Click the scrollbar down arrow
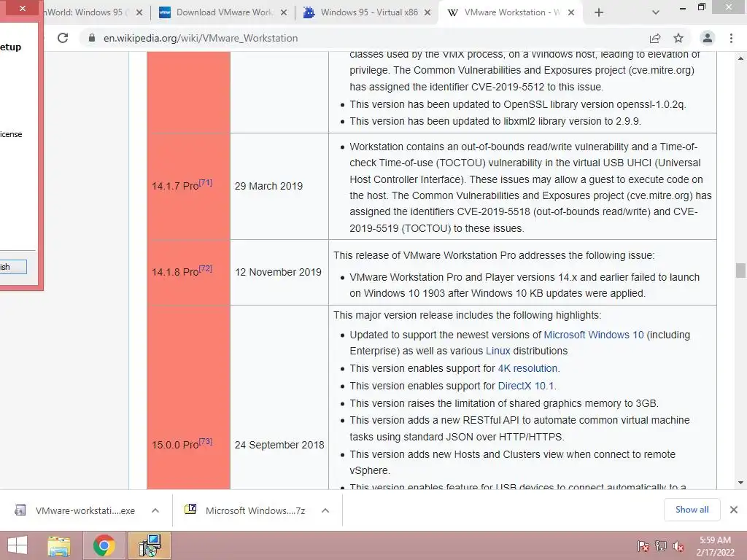This screenshot has width=747, height=560. pos(740,483)
